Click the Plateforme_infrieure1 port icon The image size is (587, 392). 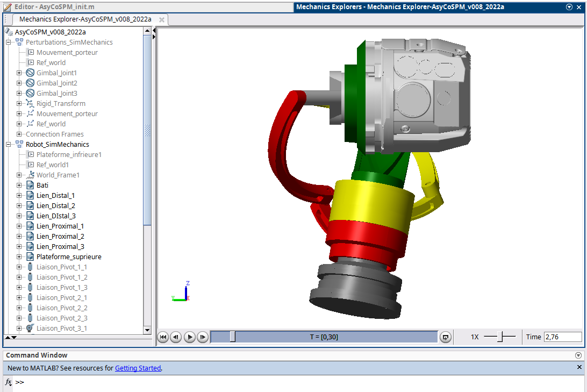click(x=31, y=154)
